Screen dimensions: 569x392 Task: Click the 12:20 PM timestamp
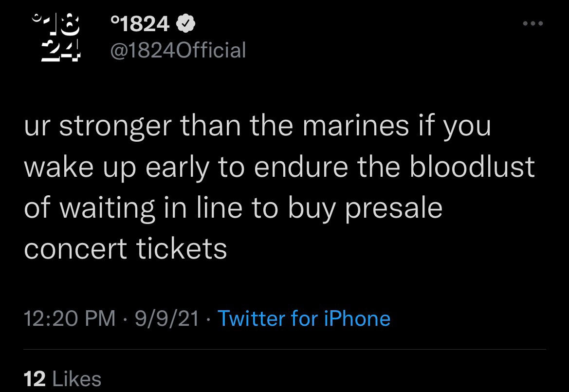[70, 318]
